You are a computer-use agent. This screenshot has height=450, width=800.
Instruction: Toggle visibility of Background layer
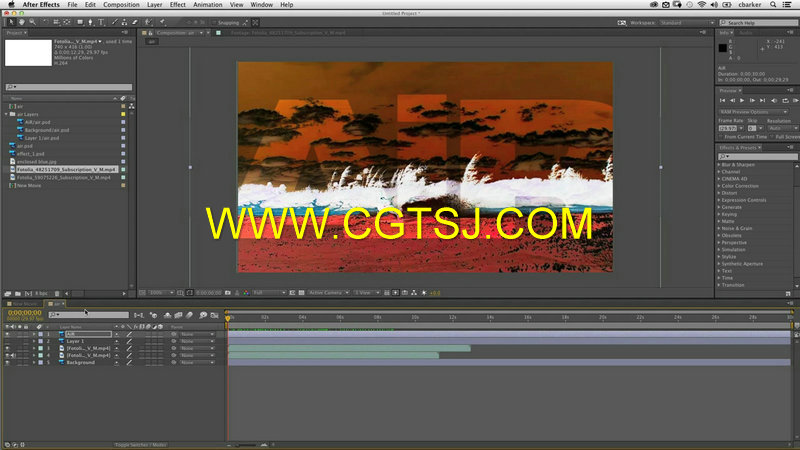coord(7,363)
